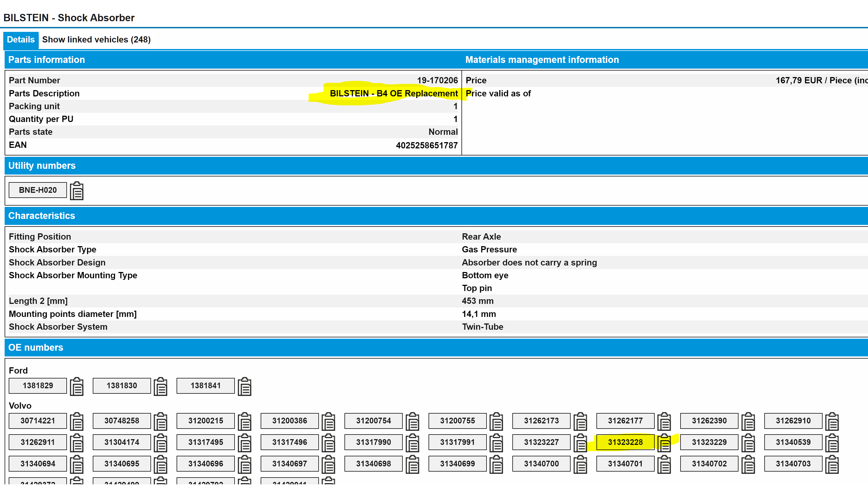Click the Top pin mounting type value
The width and height of the screenshot is (868, 486).
tap(477, 288)
